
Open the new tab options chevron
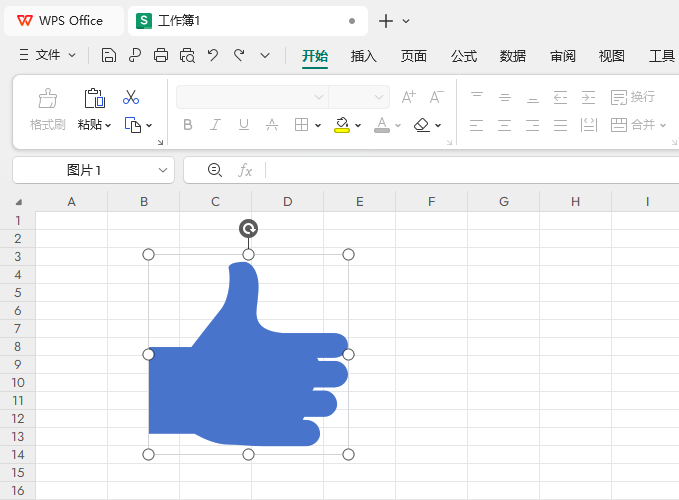pos(406,21)
